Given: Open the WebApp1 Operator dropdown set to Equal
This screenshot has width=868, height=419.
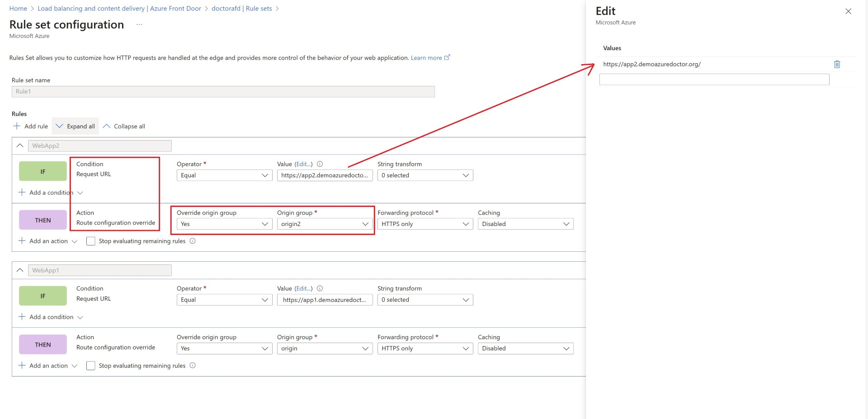Looking at the screenshot, I should pos(224,300).
